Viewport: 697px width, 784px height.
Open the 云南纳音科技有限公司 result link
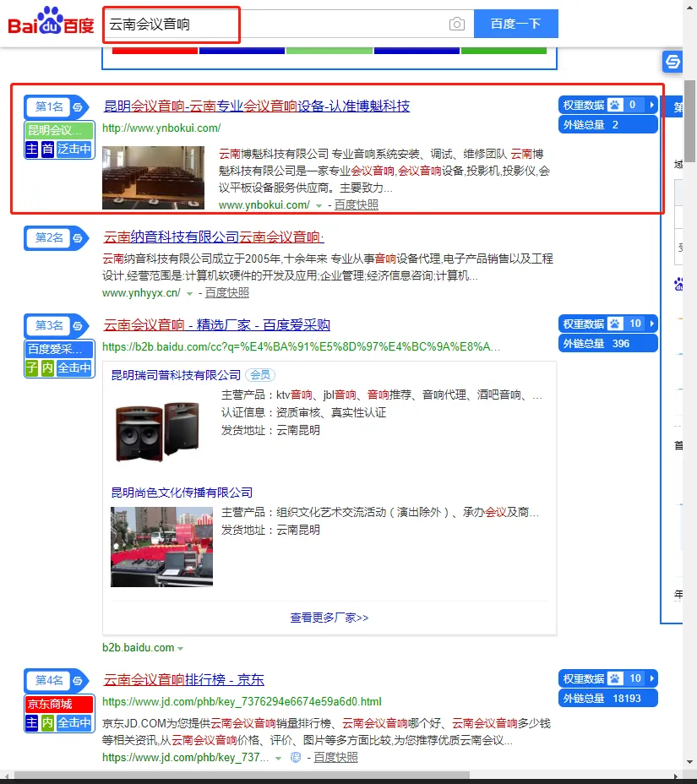[x=214, y=237]
